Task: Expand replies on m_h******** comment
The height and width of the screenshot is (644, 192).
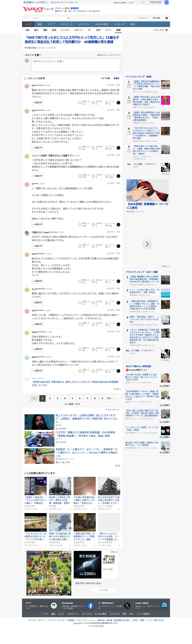Action: click(38, 302)
